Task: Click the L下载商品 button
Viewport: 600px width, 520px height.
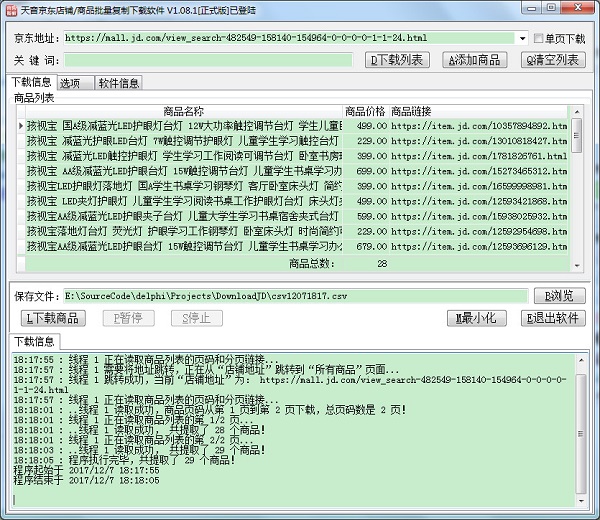Action: [53, 318]
